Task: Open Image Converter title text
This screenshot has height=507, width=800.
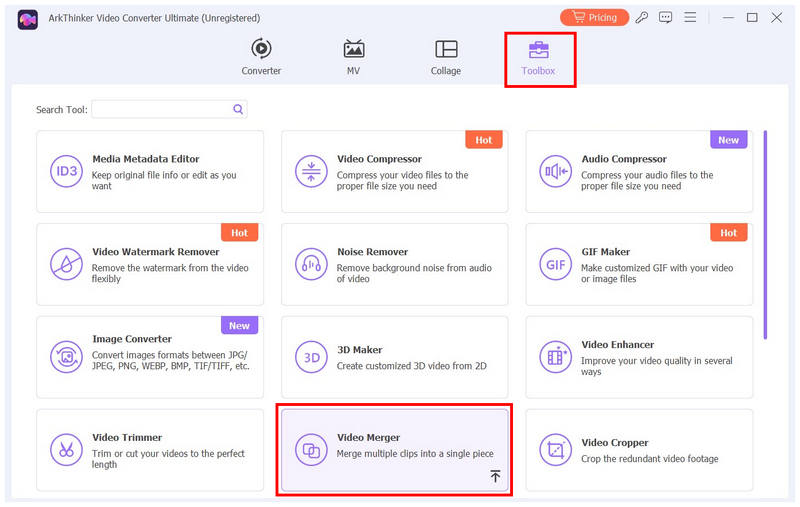Action: tap(132, 339)
